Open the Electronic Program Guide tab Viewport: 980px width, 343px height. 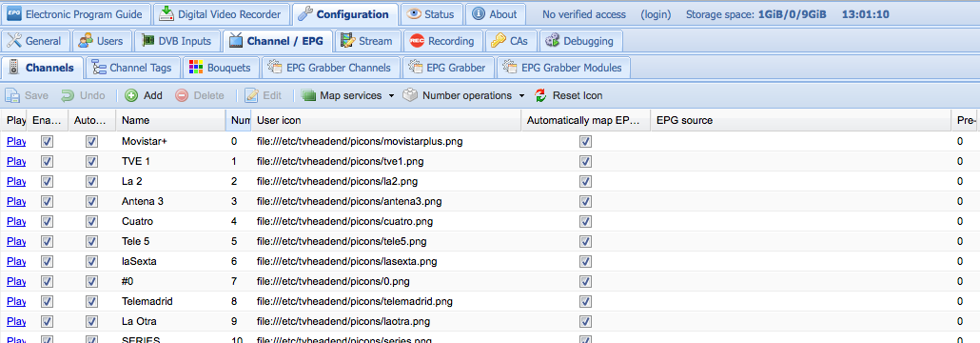(x=76, y=14)
